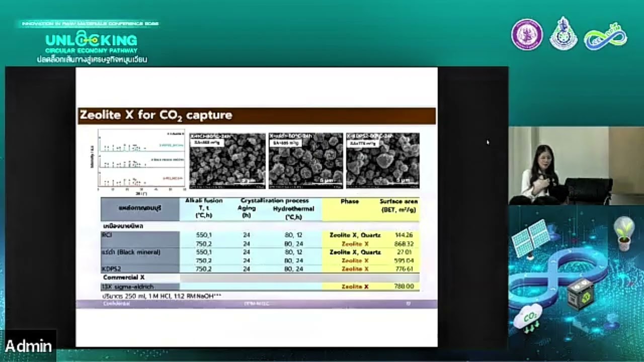Select the speaker camera video feed

pos(576,165)
